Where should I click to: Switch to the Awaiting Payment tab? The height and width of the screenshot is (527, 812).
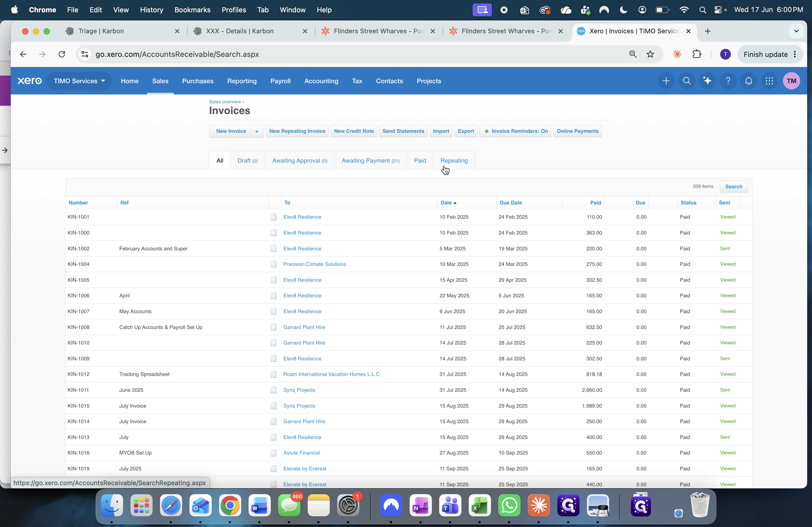pyautogui.click(x=371, y=160)
